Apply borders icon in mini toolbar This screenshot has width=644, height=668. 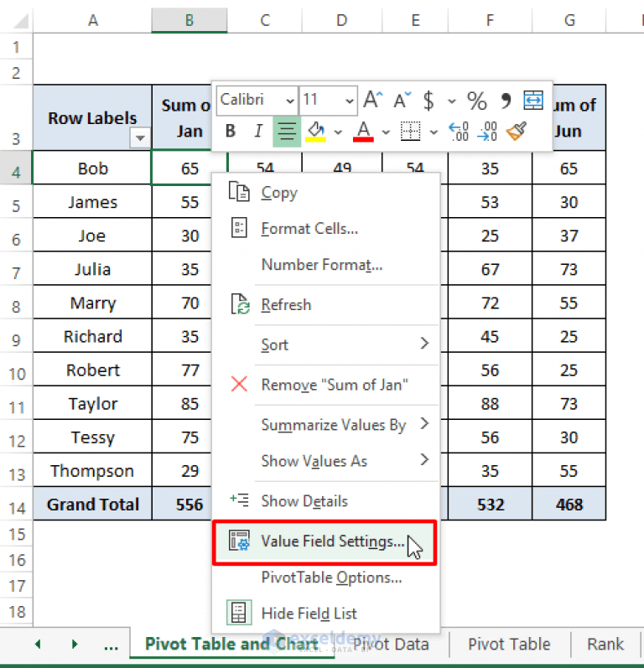pyautogui.click(x=410, y=131)
